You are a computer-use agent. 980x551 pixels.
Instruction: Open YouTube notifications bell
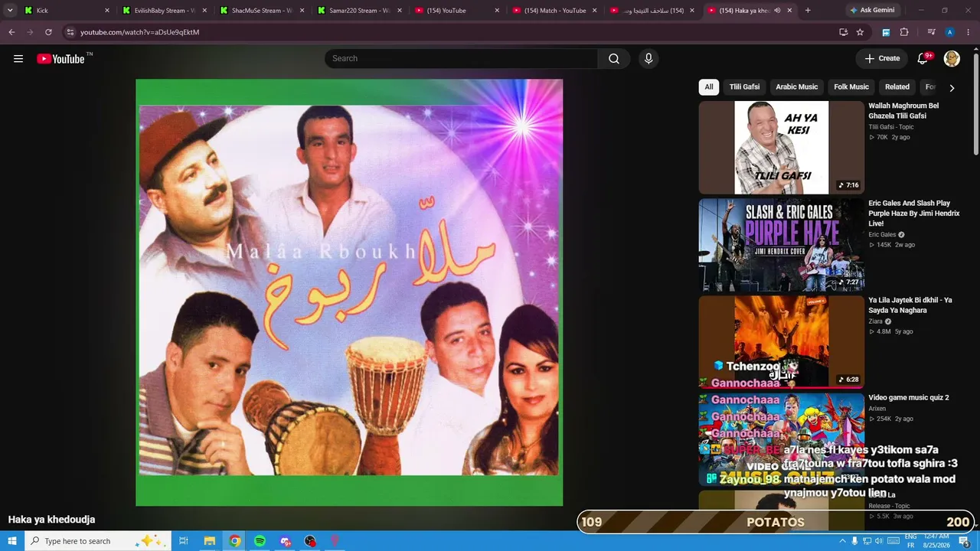(x=923, y=59)
